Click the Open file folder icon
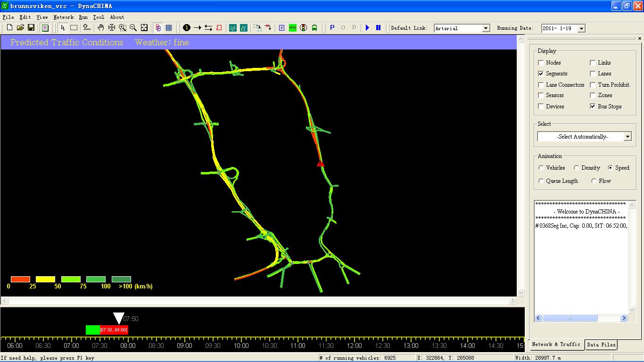This screenshot has width=644, height=362. [x=20, y=28]
